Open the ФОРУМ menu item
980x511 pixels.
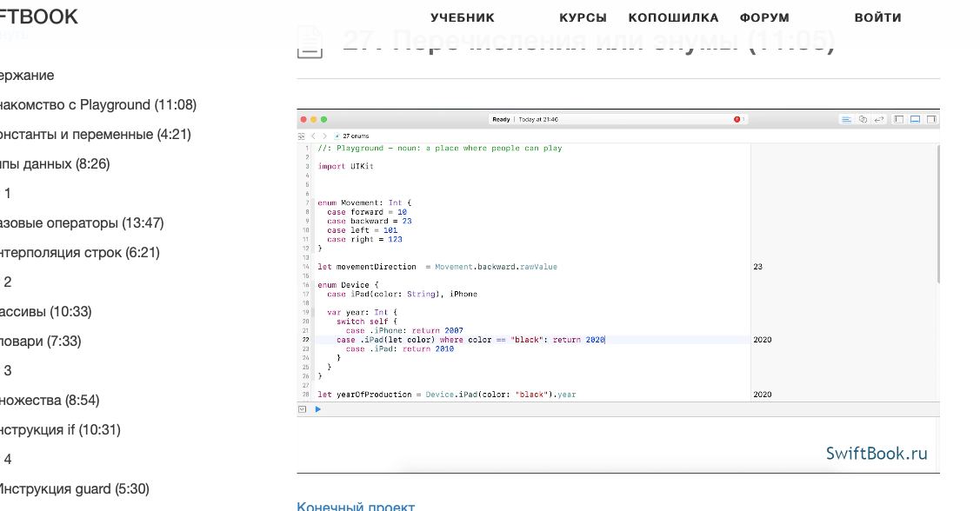[x=764, y=17]
